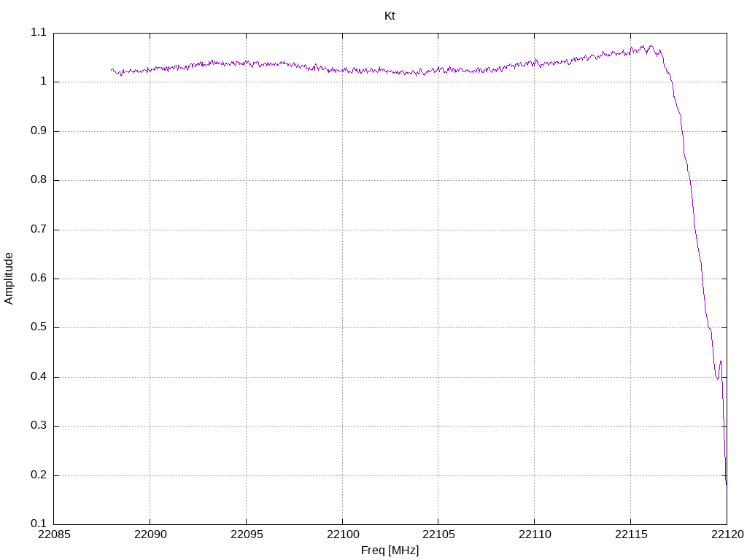The width and height of the screenshot is (747, 560).
Task: Click the y-axis tick label 0.6
Action: click(x=39, y=278)
